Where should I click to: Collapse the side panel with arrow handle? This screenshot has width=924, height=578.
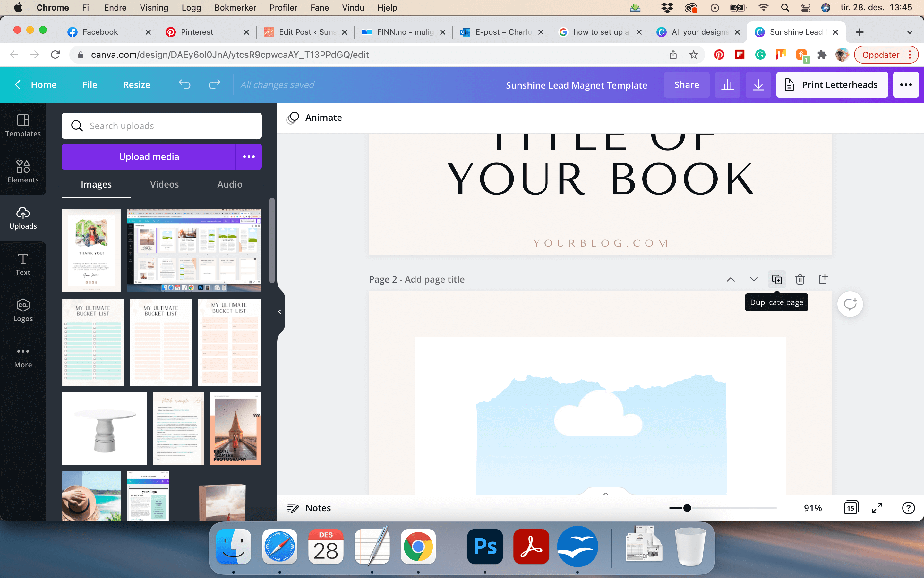click(280, 311)
